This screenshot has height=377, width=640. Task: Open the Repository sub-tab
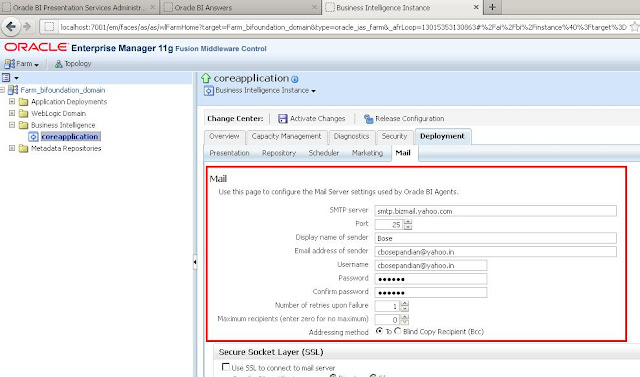(x=279, y=153)
